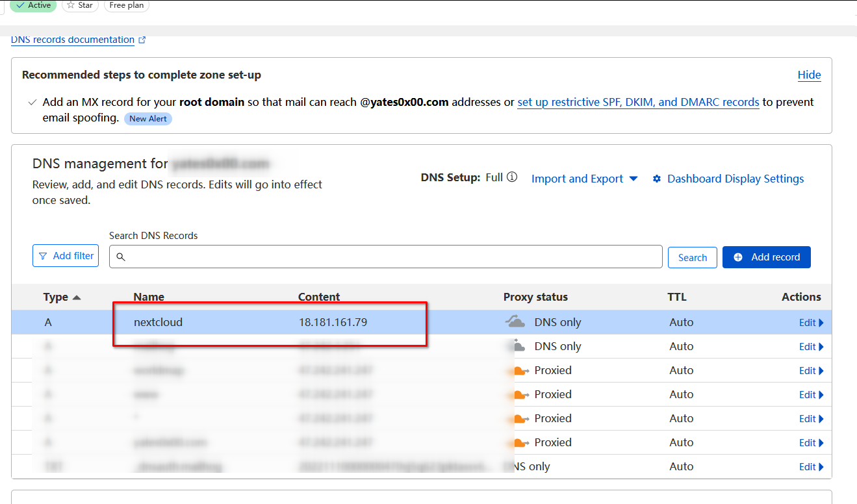Click the funnel icon on Add filter
This screenshot has height=504, width=857.
(x=43, y=256)
